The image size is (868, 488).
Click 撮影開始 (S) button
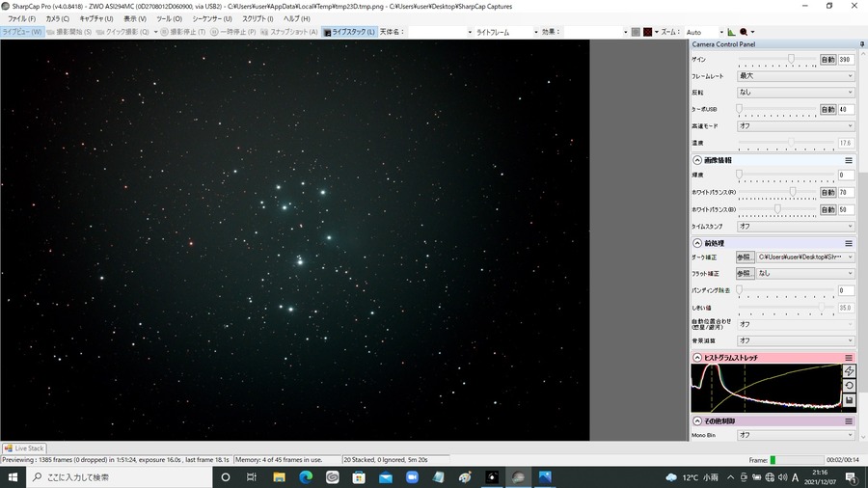pos(69,32)
